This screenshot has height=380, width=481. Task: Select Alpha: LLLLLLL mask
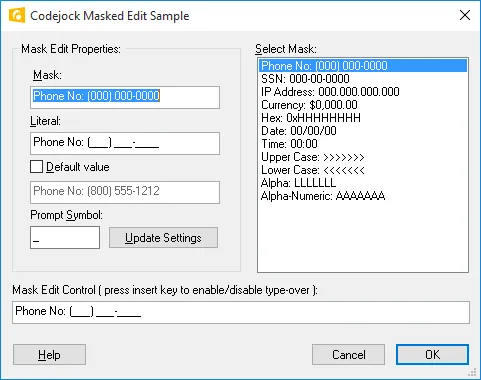363,183
